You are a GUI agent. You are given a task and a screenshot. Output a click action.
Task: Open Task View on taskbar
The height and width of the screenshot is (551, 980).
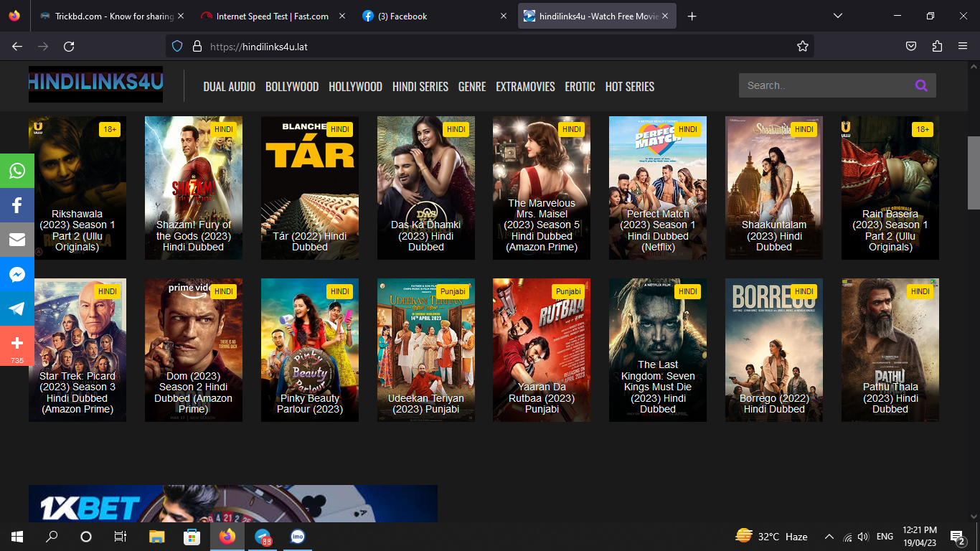click(x=121, y=536)
